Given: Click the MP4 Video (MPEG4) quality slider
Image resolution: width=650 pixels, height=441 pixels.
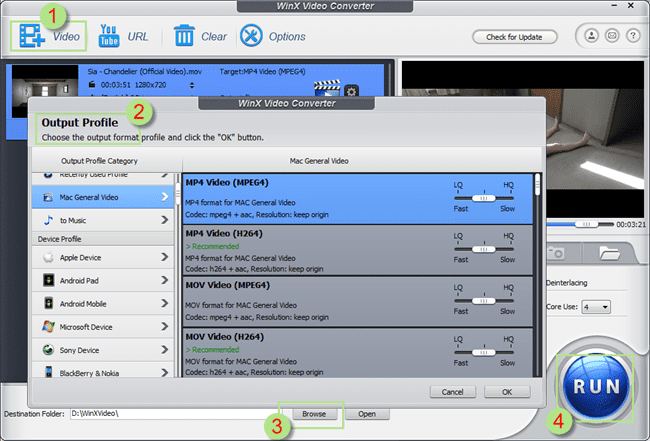Looking at the screenshot, I should click(x=484, y=198).
